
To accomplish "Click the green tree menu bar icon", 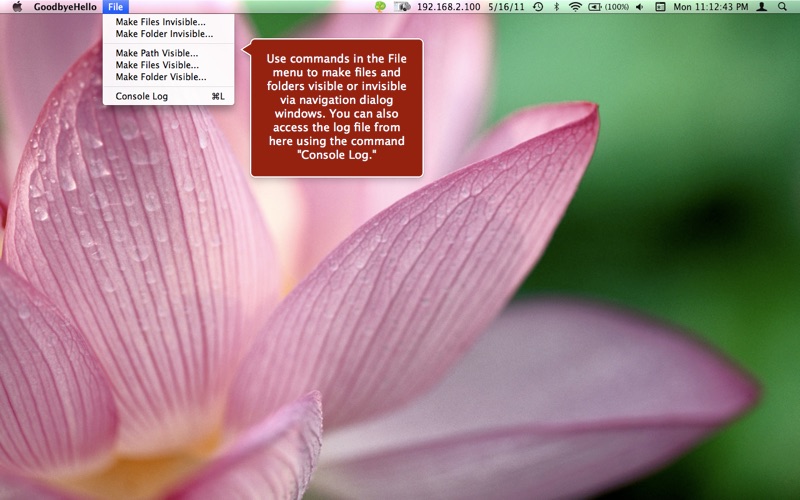I will pyautogui.click(x=380, y=7).
